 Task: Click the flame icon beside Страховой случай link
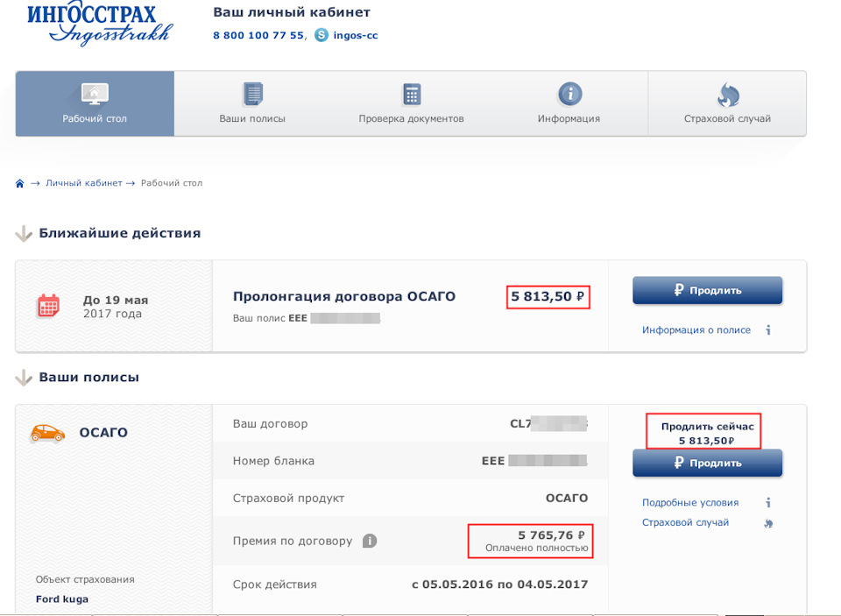tap(768, 523)
